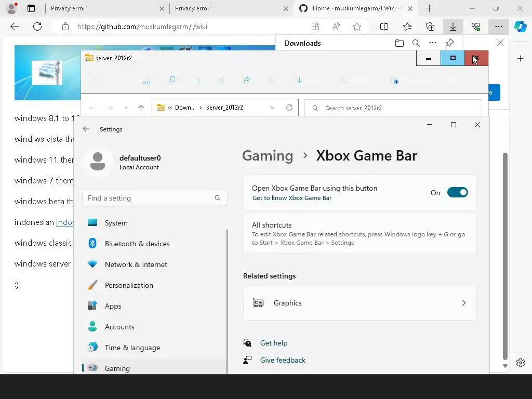Open Graphics related settings

360,303
